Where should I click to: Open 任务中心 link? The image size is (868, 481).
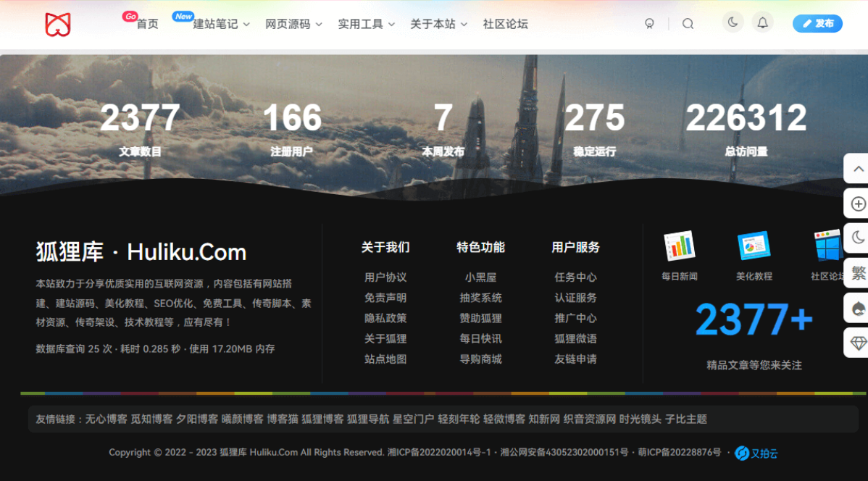pyautogui.click(x=576, y=277)
